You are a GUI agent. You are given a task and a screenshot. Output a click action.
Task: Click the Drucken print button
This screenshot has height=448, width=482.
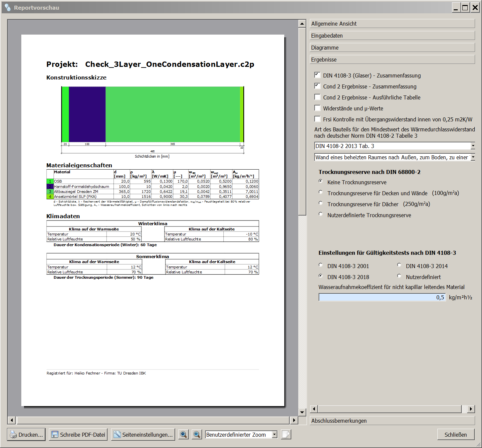coord(26,435)
